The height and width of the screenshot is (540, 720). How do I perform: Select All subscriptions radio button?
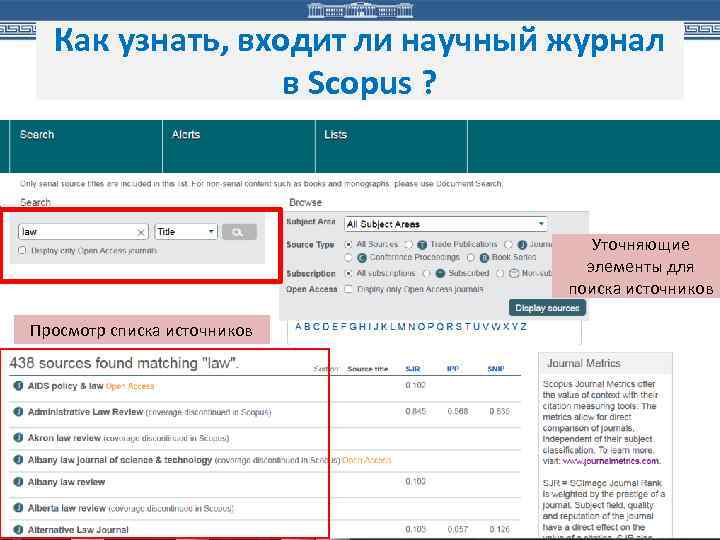click(x=349, y=273)
